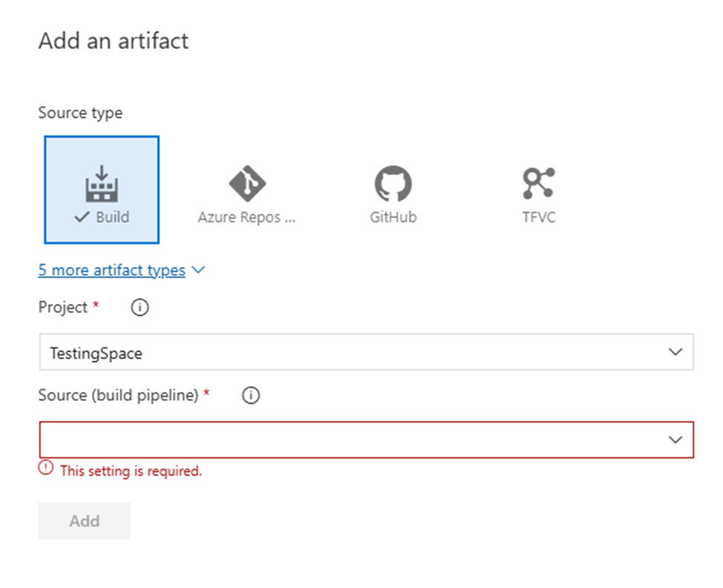
Task: Open the '5 more artifact types' link
Action: coord(112,271)
